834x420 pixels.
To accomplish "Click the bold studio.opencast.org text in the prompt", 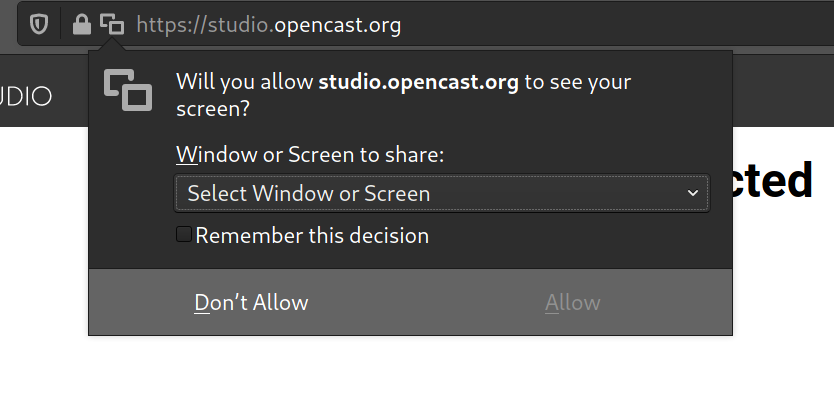I will click(x=418, y=82).
